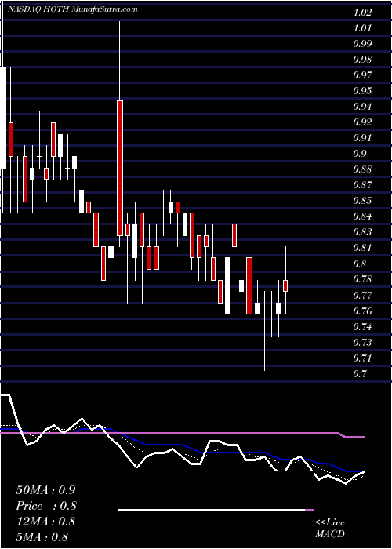Click the 0.83 price axis label

[x=361, y=232]
